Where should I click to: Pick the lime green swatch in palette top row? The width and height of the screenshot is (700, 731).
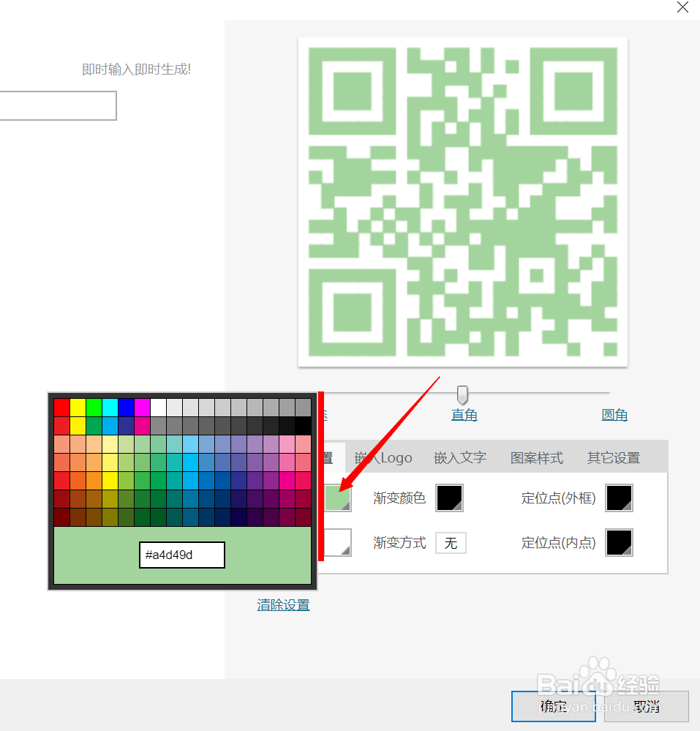94,408
